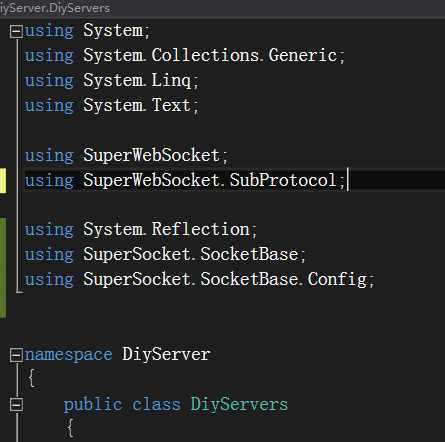Click the class keyword
The width and height of the screenshot is (445, 442).
156,405
